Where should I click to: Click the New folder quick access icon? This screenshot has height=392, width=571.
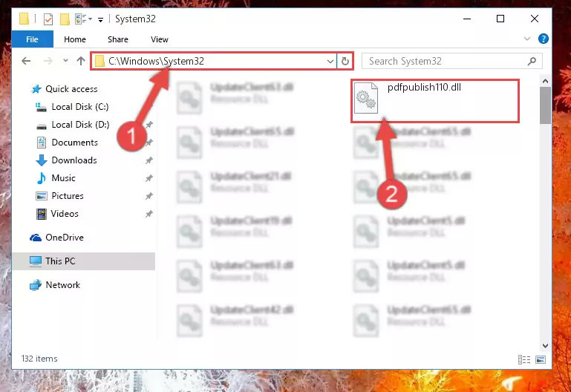click(x=65, y=19)
